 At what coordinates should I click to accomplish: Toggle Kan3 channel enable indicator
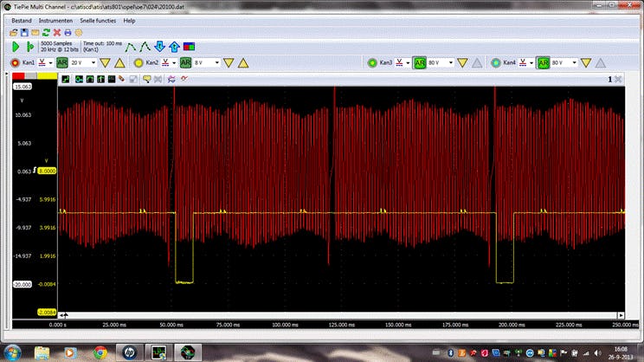click(373, 63)
